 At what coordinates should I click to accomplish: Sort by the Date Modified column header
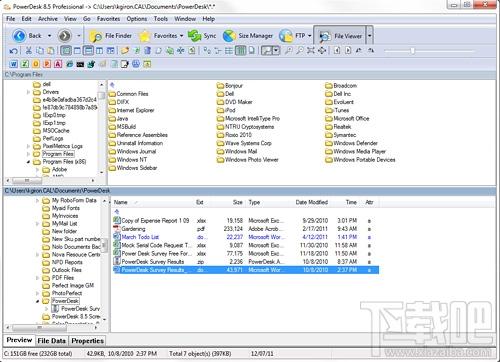click(x=309, y=202)
